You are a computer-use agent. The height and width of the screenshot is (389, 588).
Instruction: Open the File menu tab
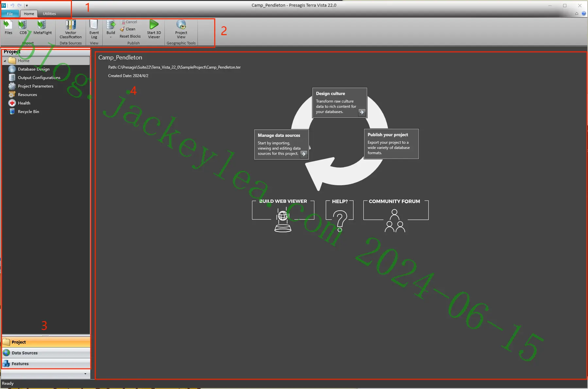[10, 14]
